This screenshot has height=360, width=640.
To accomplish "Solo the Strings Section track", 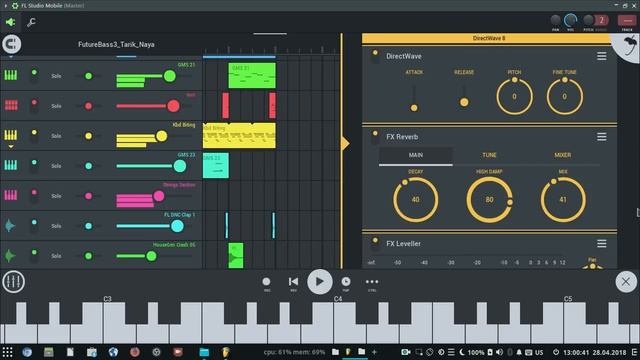I will click(56, 196).
